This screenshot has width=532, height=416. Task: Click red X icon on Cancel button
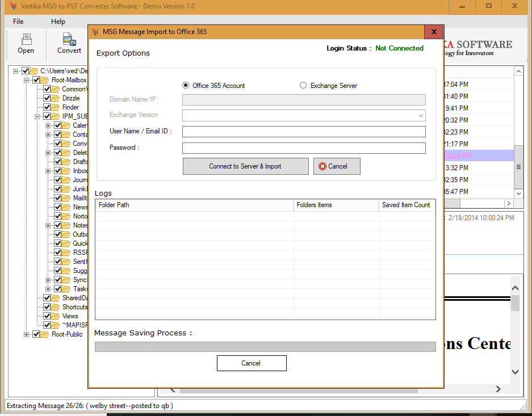(322, 166)
